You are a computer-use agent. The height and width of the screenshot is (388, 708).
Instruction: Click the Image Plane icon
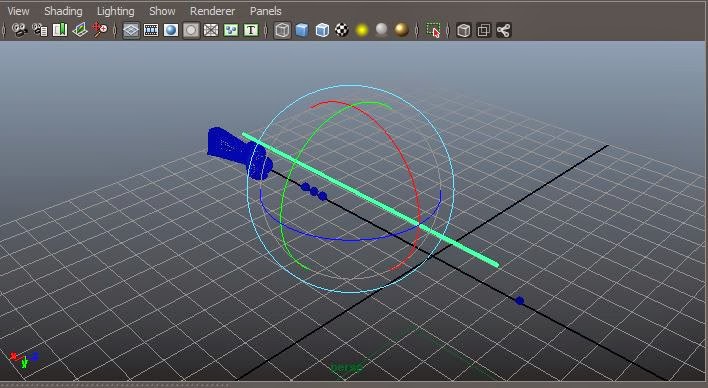[79, 30]
